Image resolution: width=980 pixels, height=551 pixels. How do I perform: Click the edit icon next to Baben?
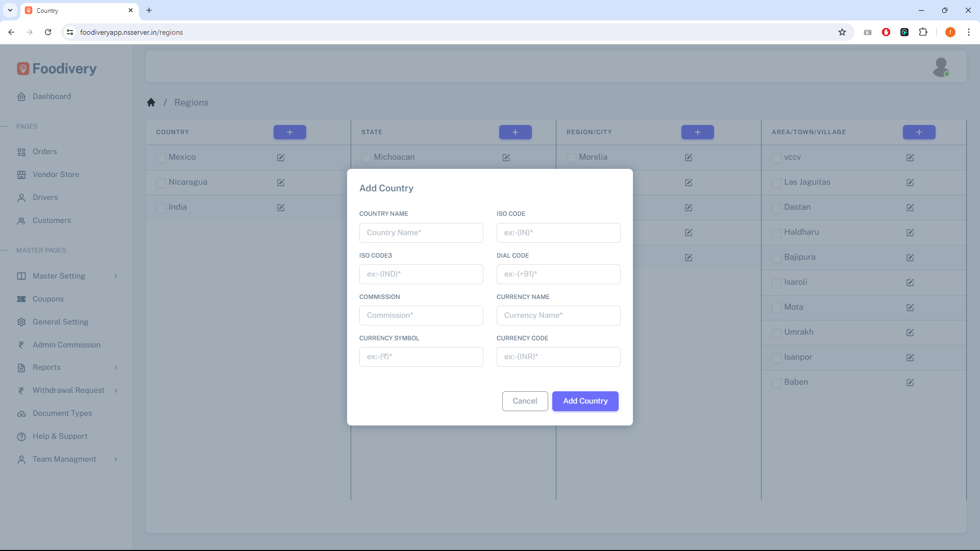(x=910, y=383)
